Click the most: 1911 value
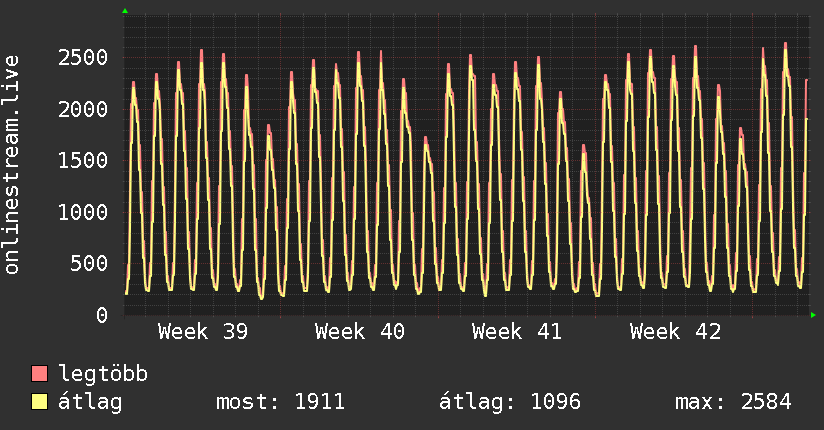 (280, 402)
